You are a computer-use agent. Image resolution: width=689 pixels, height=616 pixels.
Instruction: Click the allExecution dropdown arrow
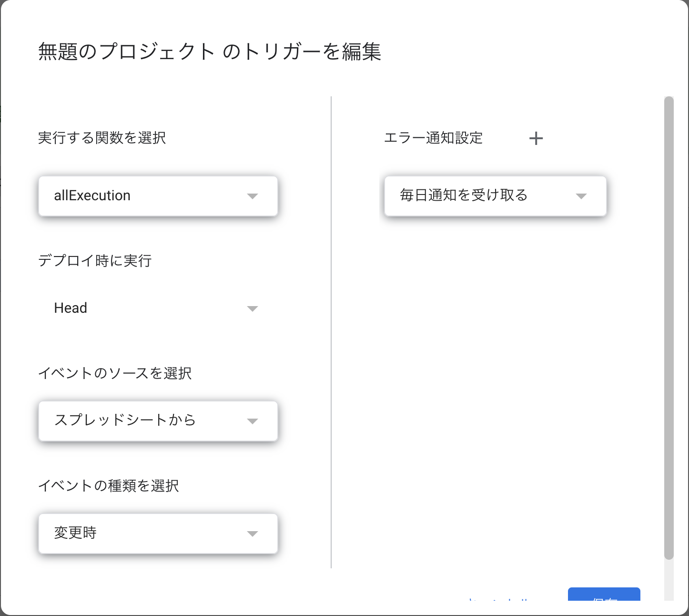[x=253, y=196]
